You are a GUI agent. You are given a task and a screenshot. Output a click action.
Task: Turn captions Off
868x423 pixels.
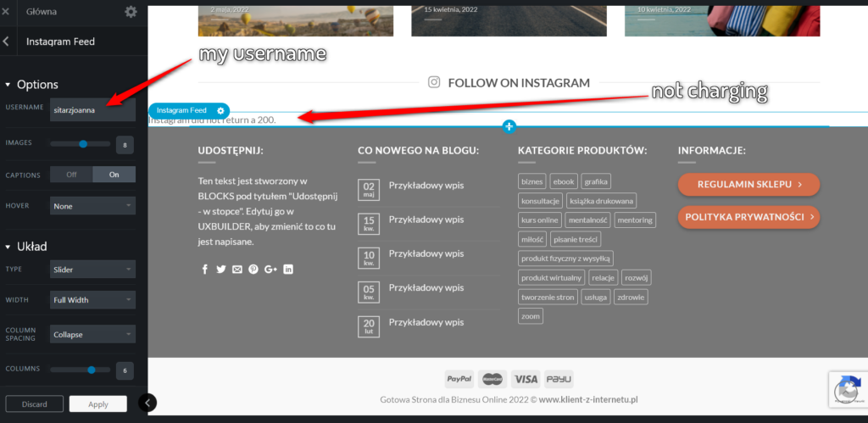(71, 175)
